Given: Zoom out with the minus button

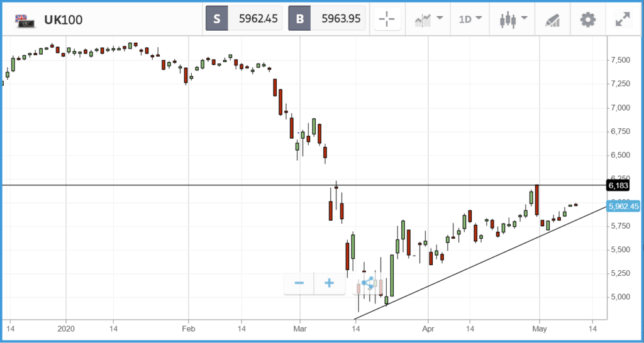Looking at the screenshot, I should (x=299, y=283).
